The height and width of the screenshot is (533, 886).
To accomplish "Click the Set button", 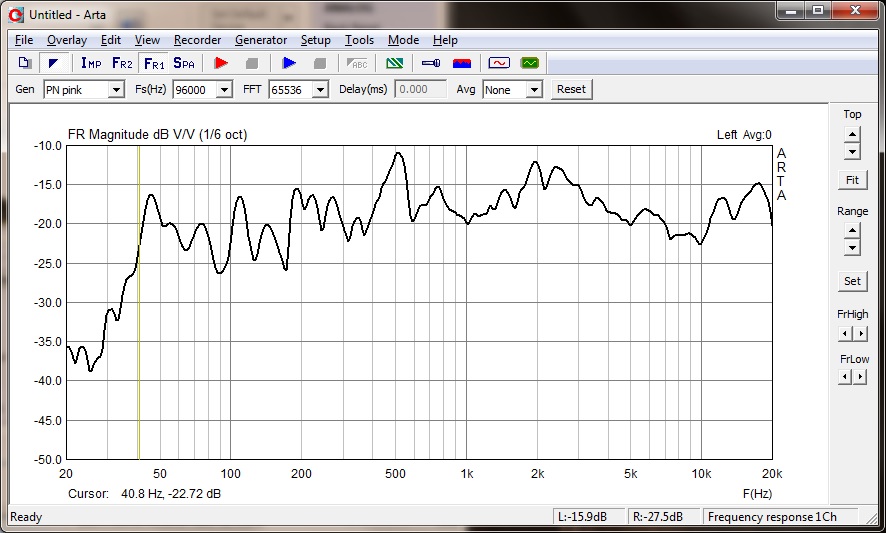I will click(x=852, y=281).
